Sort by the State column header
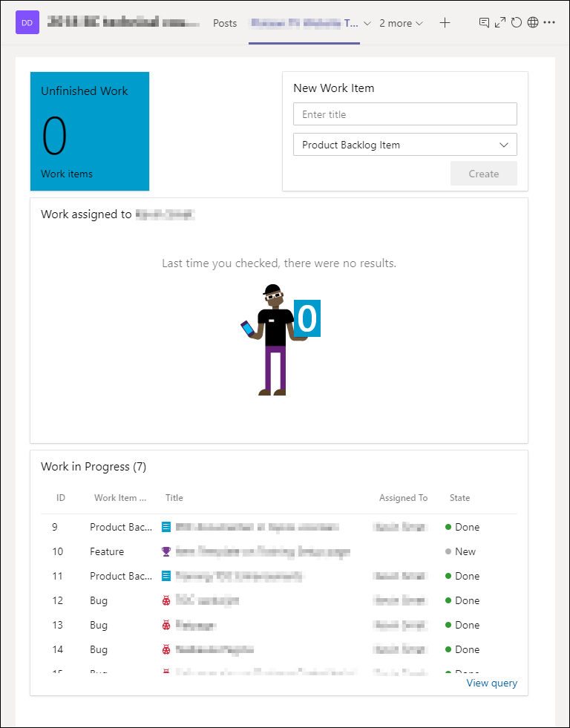 click(x=459, y=498)
